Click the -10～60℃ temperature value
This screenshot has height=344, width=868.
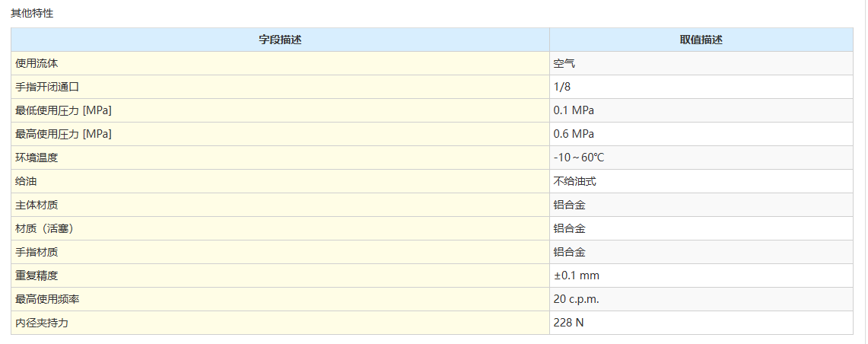pyautogui.click(x=579, y=158)
